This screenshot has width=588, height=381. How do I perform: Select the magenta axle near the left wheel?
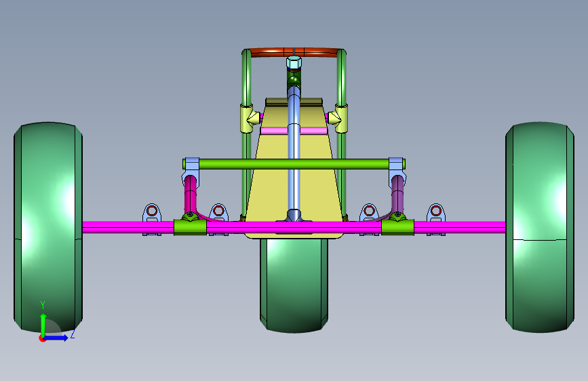pyautogui.click(x=128, y=227)
